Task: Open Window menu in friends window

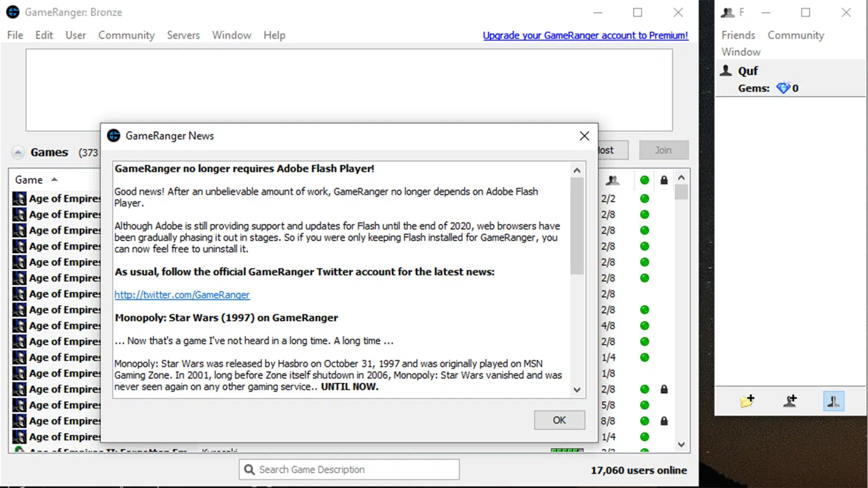Action: tap(741, 52)
